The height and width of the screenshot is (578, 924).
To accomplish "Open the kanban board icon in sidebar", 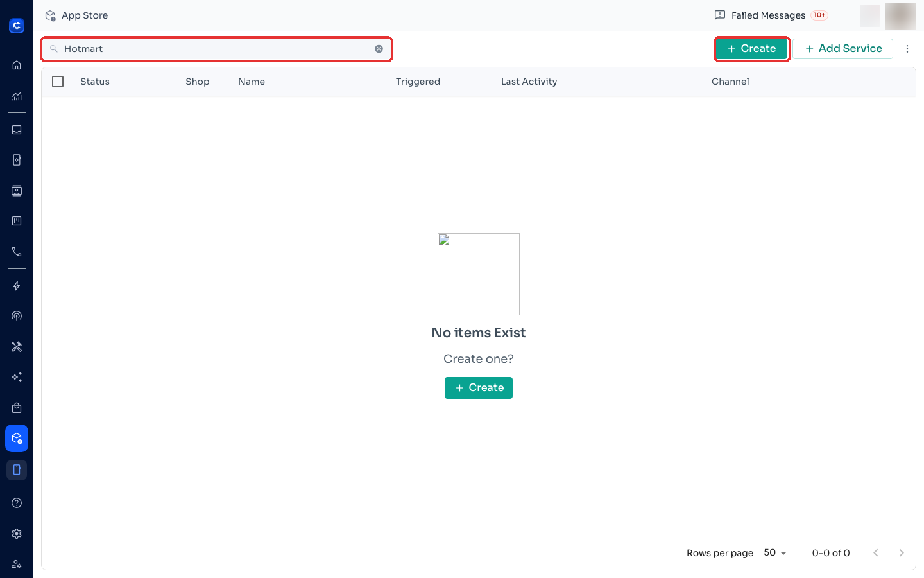I will 17,221.
